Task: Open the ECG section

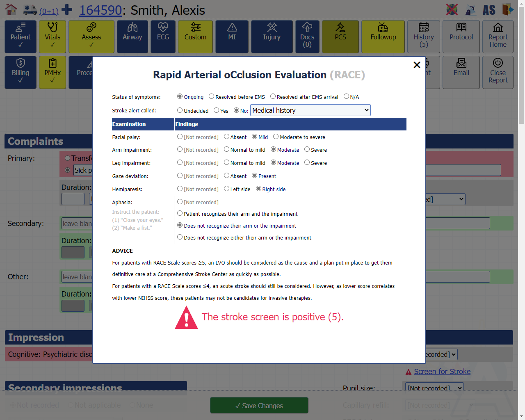Action: (163, 37)
